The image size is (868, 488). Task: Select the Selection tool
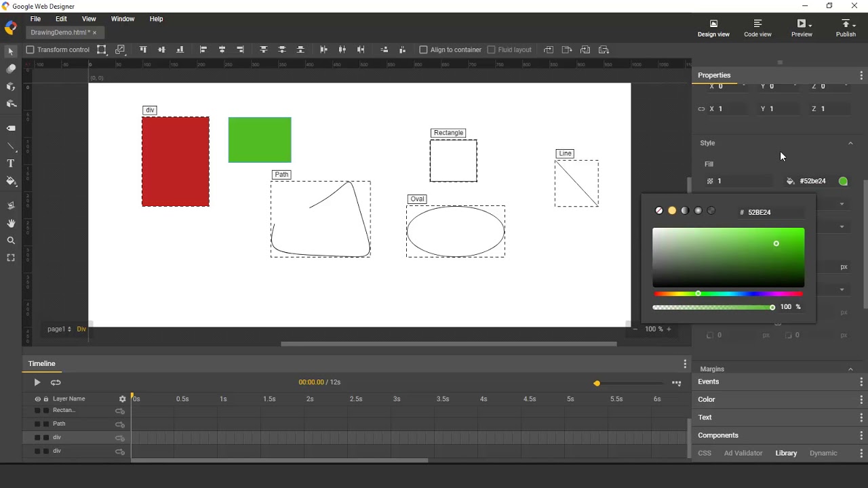(x=10, y=52)
